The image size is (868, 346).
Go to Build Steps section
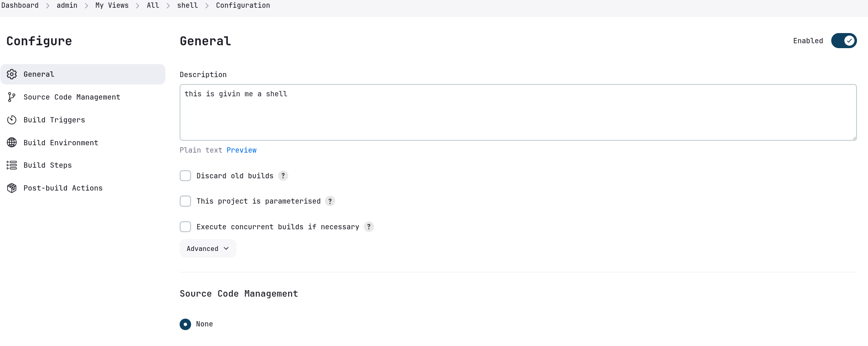[48, 165]
